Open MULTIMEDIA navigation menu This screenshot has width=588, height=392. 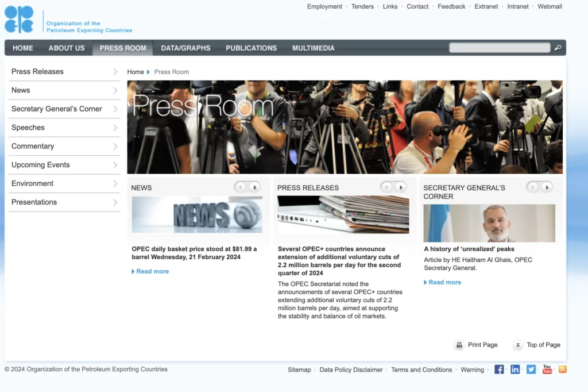point(314,48)
